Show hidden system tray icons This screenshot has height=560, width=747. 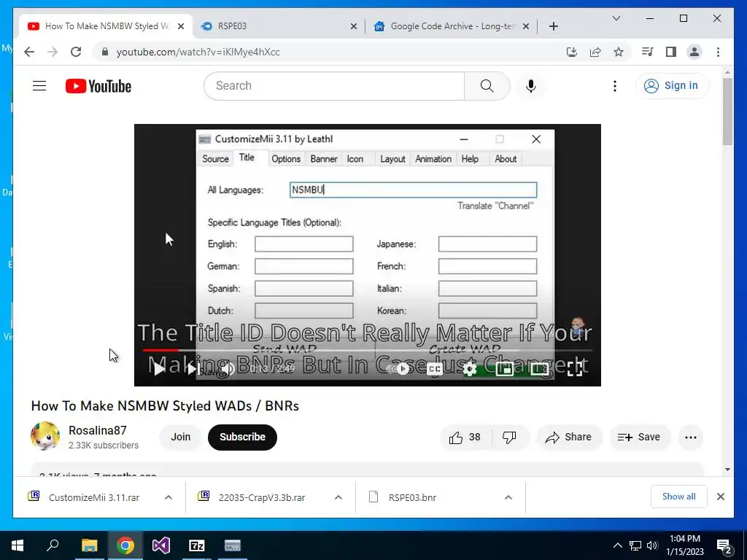point(617,545)
